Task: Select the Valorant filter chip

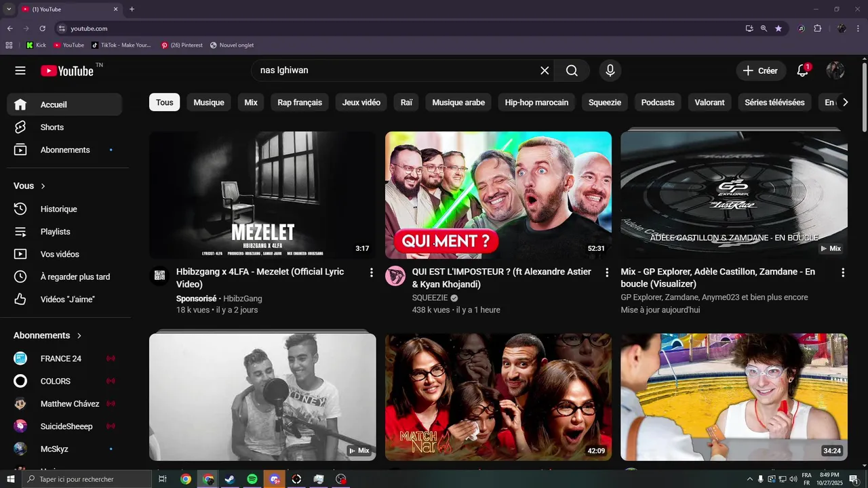Action: click(710, 102)
